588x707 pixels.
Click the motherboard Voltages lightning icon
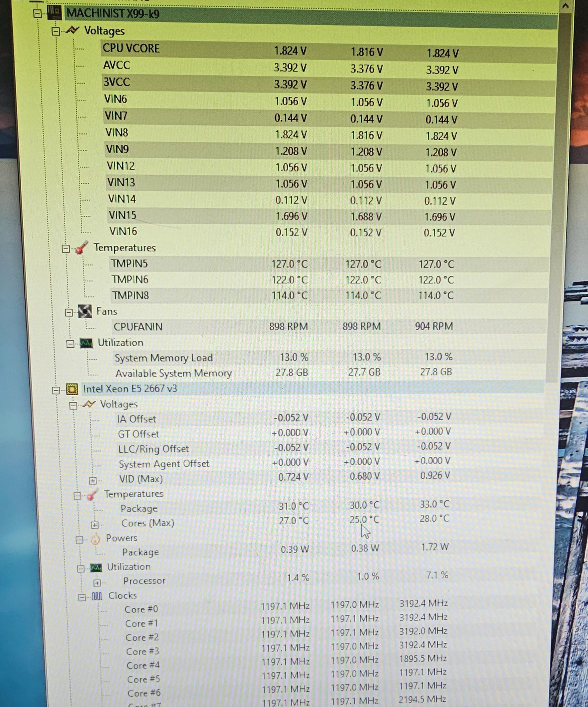(x=73, y=30)
